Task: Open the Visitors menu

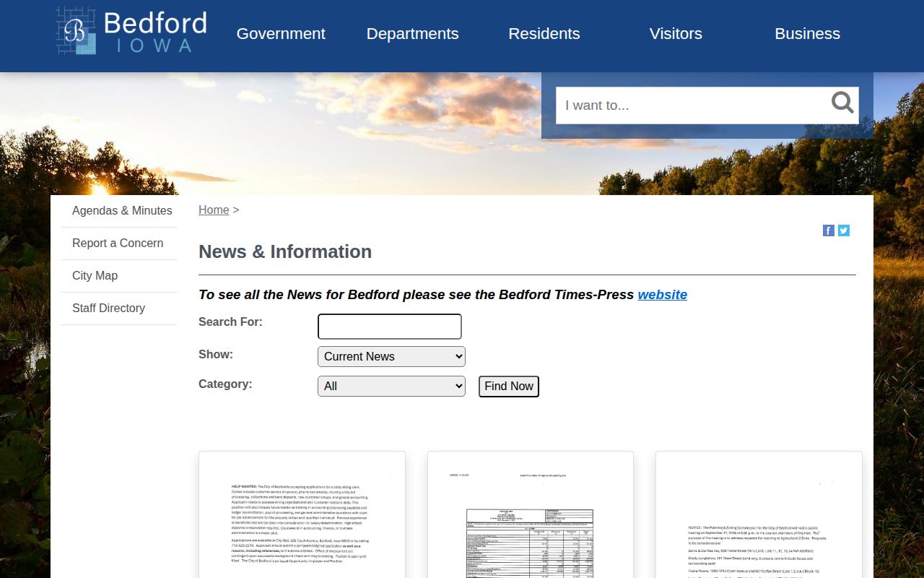Action: pyautogui.click(x=676, y=34)
